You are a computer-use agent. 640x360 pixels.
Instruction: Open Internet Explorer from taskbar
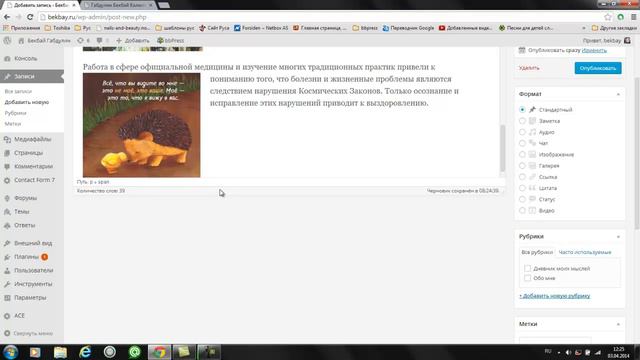[85, 352]
